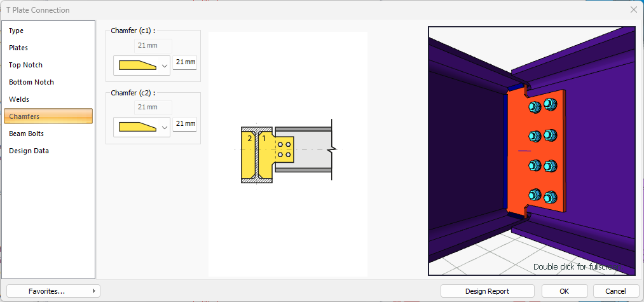Confirm with the OK button
This screenshot has width=644, height=302.
565,291
